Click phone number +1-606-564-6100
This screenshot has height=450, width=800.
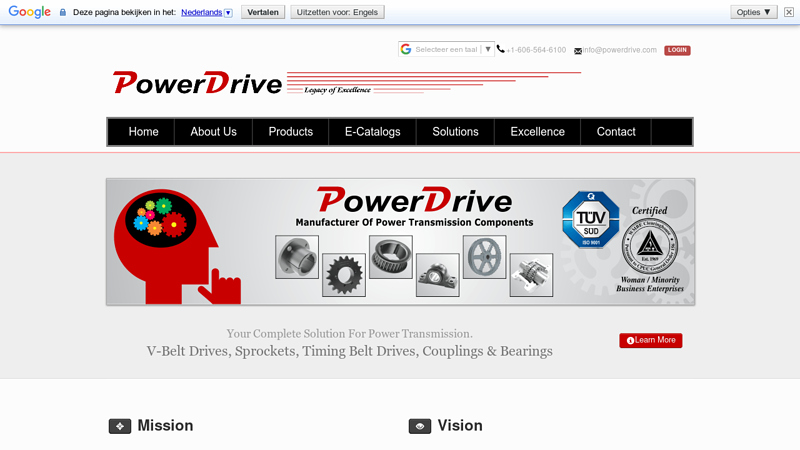click(x=536, y=50)
